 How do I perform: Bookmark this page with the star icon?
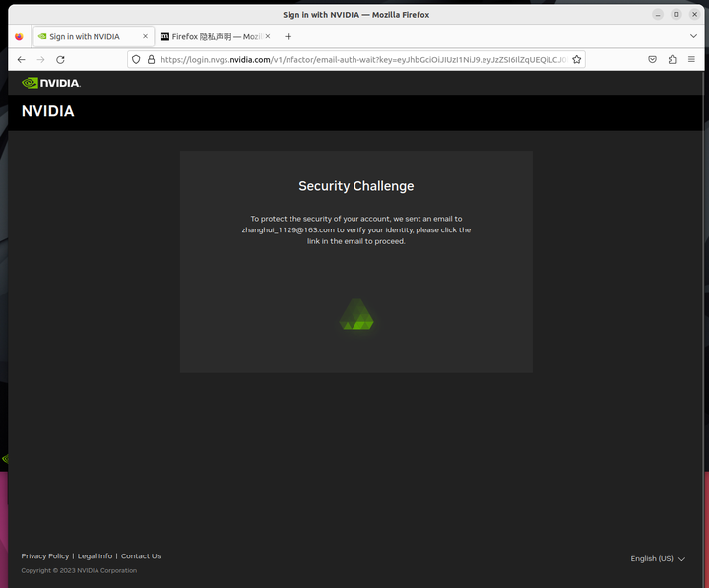576,60
